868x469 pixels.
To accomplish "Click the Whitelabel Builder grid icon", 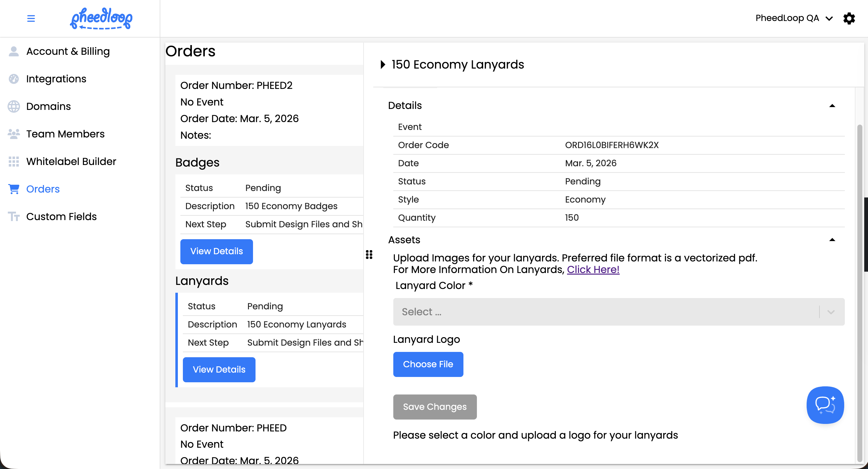I will tap(14, 161).
